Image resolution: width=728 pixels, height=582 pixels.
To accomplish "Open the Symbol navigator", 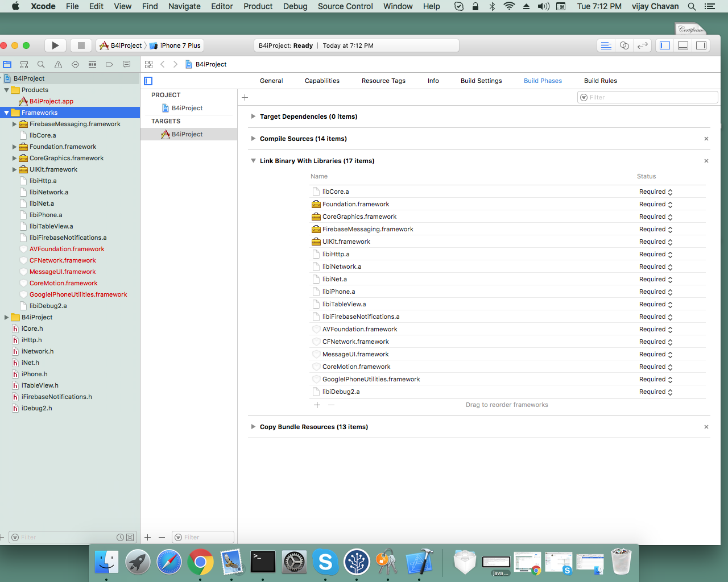I will [x=24, y=64].
